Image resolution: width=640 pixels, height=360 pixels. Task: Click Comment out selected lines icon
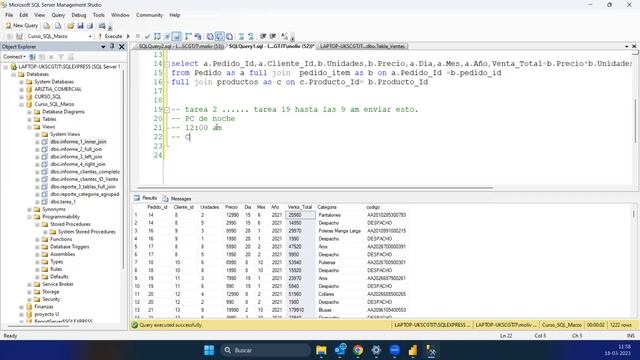tap(241, 36)
